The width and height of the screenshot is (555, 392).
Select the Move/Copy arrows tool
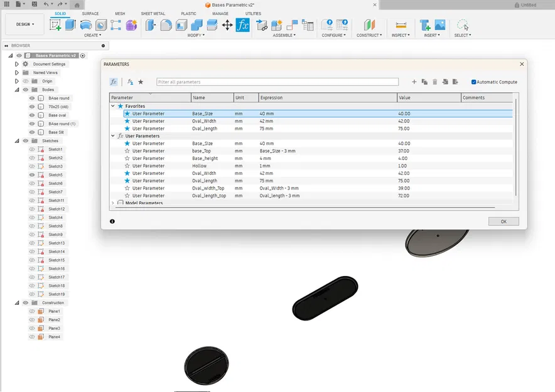click(227, 25)
